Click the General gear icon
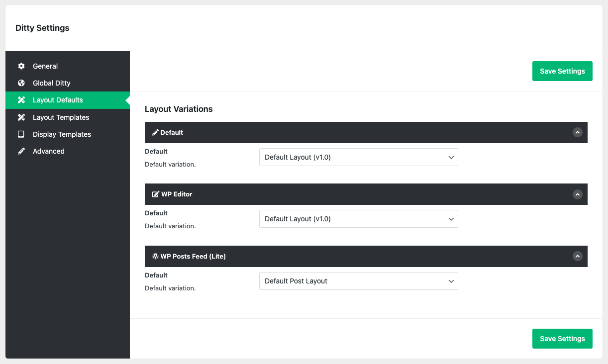The width and height of the screenshot is (608, 364). 21,66
